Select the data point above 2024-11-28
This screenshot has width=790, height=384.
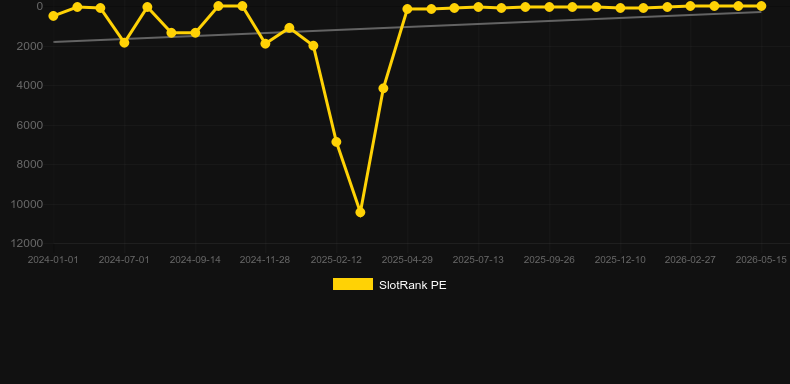266,44
